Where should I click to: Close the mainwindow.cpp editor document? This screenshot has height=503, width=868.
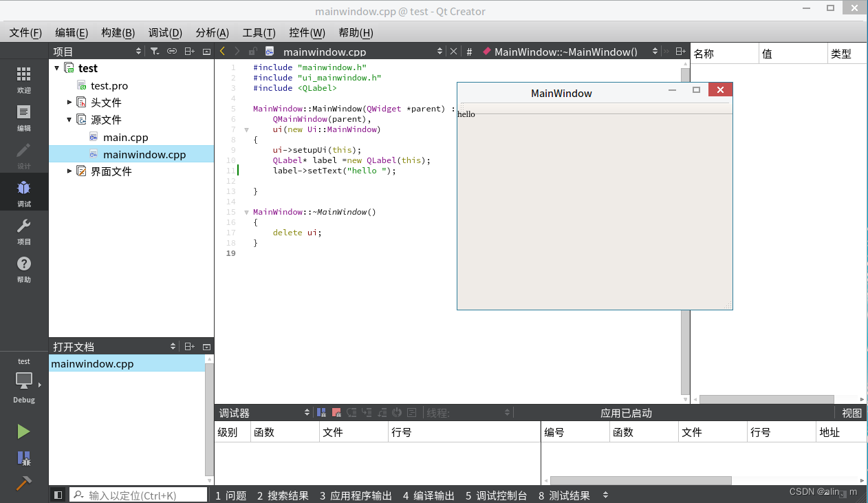pyautogui.click(x=453, y=52)
